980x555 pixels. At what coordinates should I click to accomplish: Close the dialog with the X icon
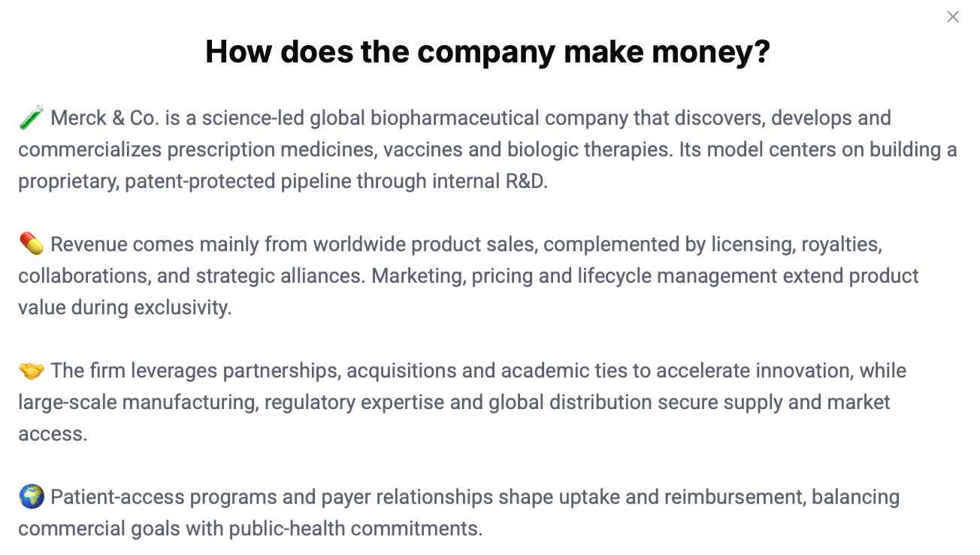953,17
